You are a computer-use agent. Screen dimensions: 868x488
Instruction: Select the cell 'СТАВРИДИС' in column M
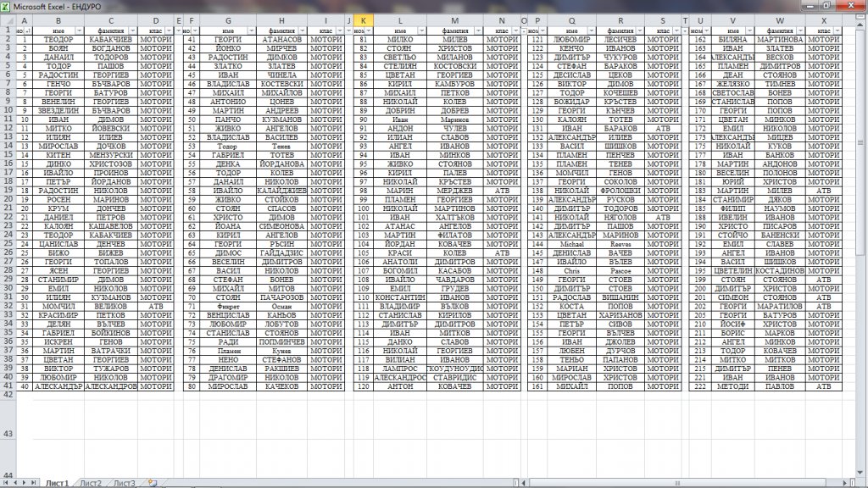[x=455, y=377]
